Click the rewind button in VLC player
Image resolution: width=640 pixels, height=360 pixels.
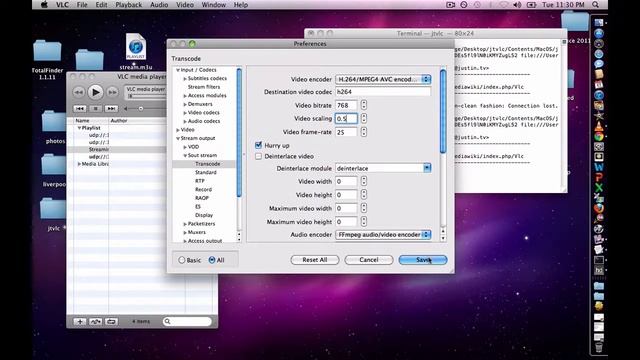click(x=78, y=93)
